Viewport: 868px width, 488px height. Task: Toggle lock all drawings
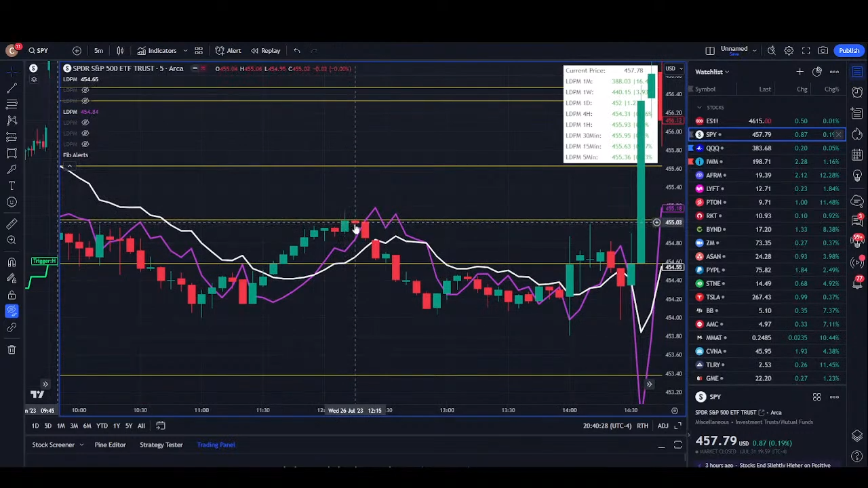(12, 295)
